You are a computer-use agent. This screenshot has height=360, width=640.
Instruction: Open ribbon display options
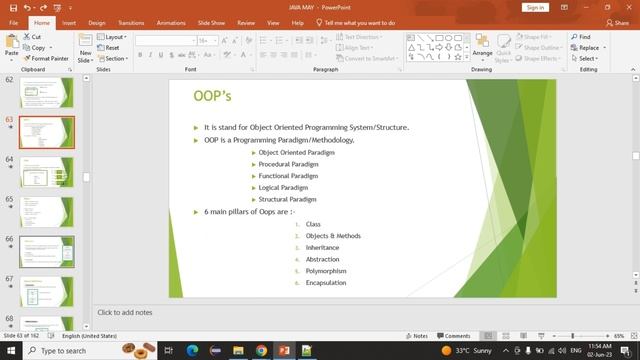(564, 7)
